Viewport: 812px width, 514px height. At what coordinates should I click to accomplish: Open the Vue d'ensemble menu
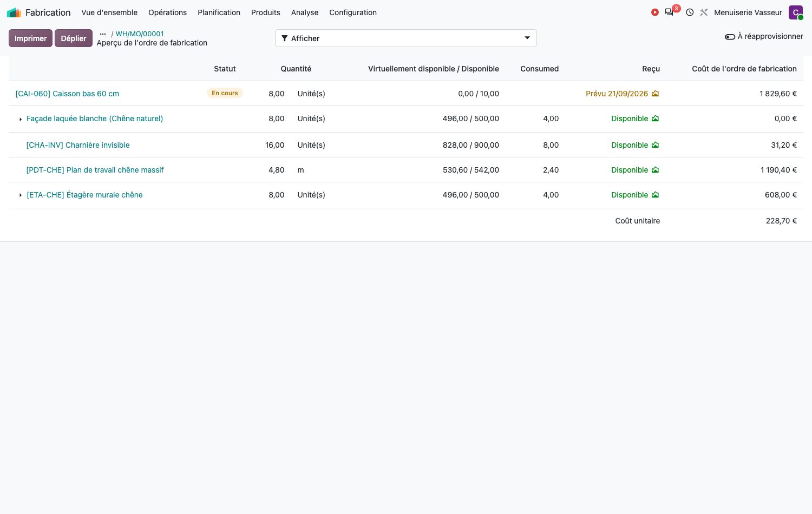click(109, 12)
